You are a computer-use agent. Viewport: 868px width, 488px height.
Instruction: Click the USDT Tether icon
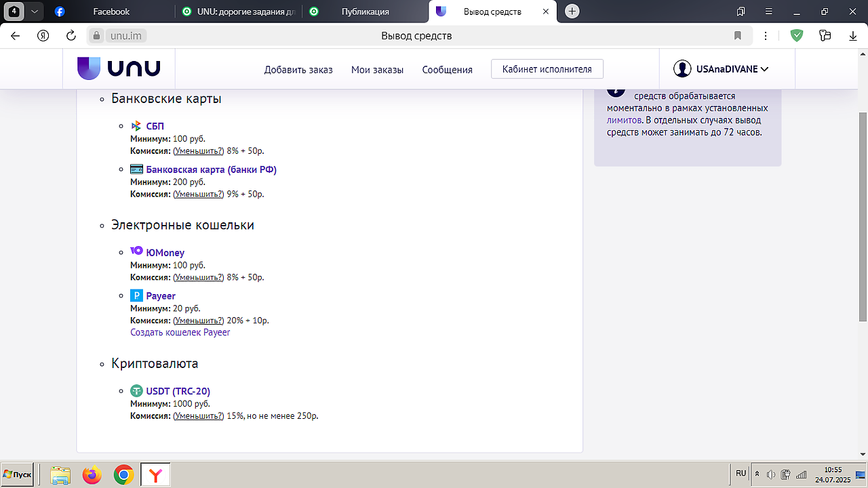tap(136, 391)
